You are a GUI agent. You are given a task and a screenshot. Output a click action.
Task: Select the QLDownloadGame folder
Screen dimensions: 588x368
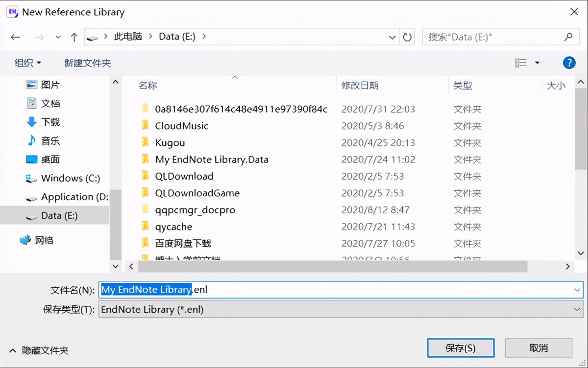[197, 193]
